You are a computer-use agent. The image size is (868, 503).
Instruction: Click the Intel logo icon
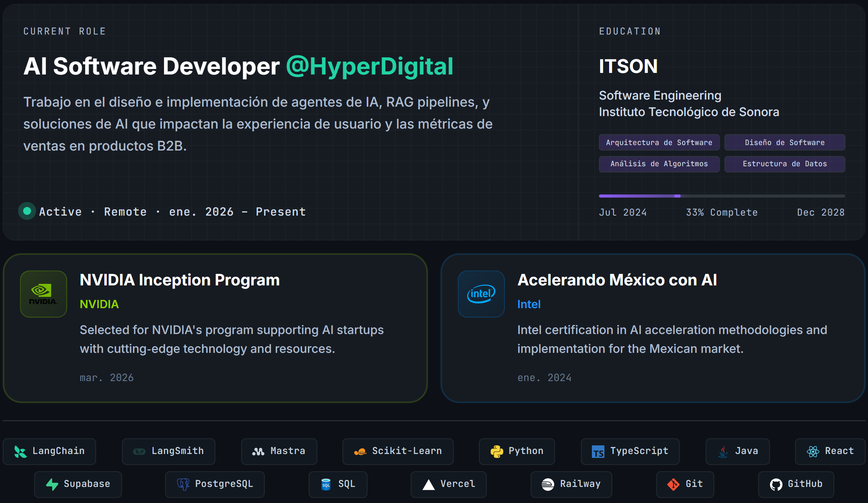481,294
